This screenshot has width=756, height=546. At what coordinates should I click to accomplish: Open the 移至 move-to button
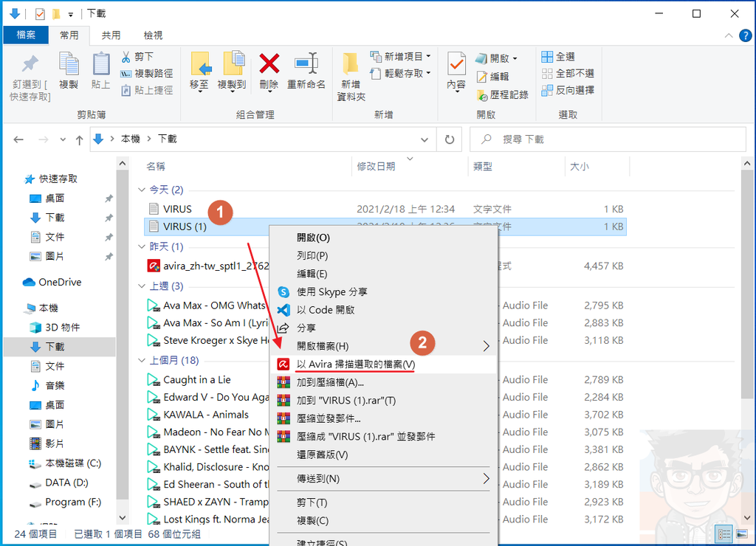(199, 72)
